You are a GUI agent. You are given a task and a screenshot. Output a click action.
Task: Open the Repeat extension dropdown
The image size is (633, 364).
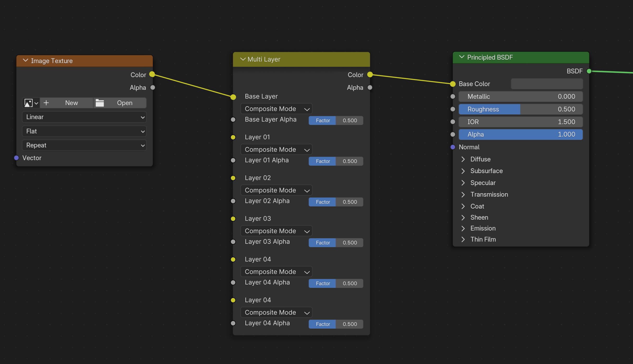click(84, 145)
